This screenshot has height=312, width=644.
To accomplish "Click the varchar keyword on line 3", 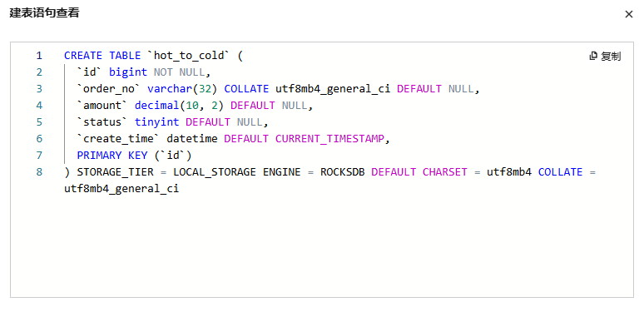I will click(x=170, y=89).
